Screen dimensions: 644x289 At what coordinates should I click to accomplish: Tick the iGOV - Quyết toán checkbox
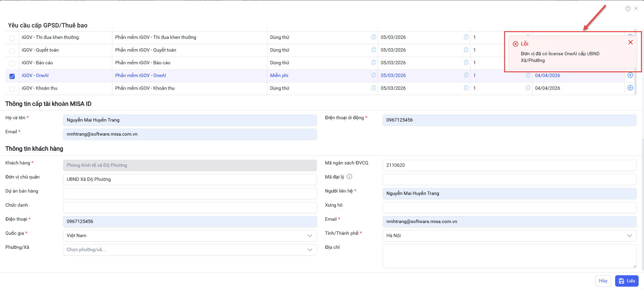point(12,51)
